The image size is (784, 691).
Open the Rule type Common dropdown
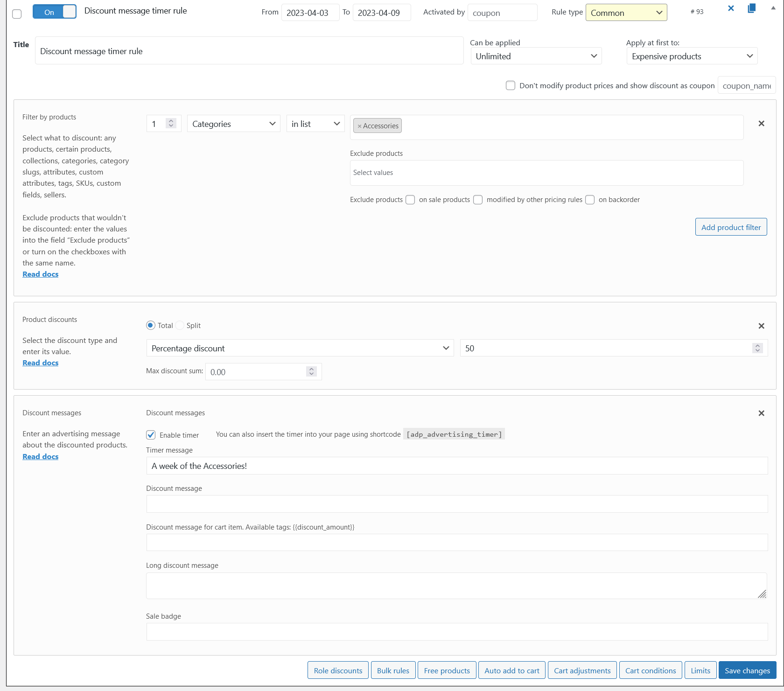tap(626, 13)
